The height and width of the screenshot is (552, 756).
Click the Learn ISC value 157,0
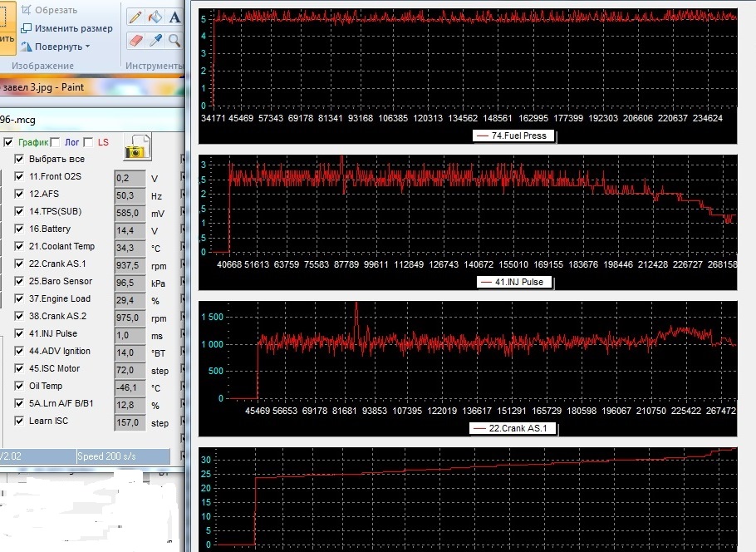130,422
